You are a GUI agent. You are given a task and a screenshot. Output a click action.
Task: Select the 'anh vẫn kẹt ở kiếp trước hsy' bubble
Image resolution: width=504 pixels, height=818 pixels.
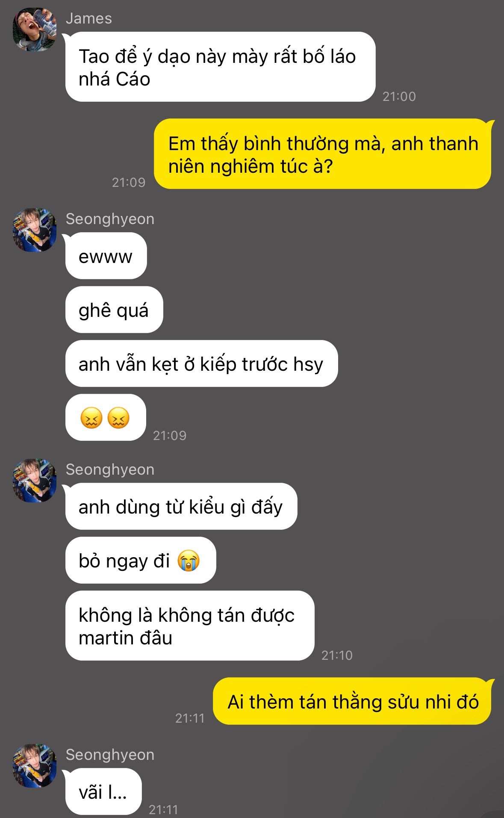point(201,363)
